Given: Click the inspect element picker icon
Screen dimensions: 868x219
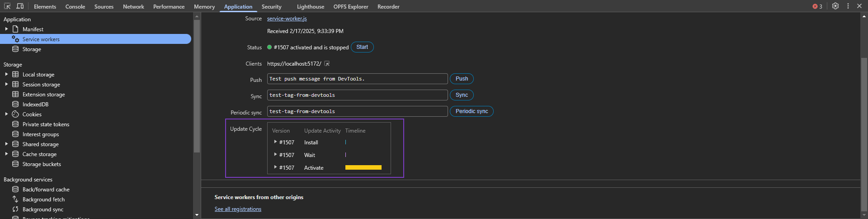Looking at the screenshot, I should pyautogui.click(x=7, y=6).
